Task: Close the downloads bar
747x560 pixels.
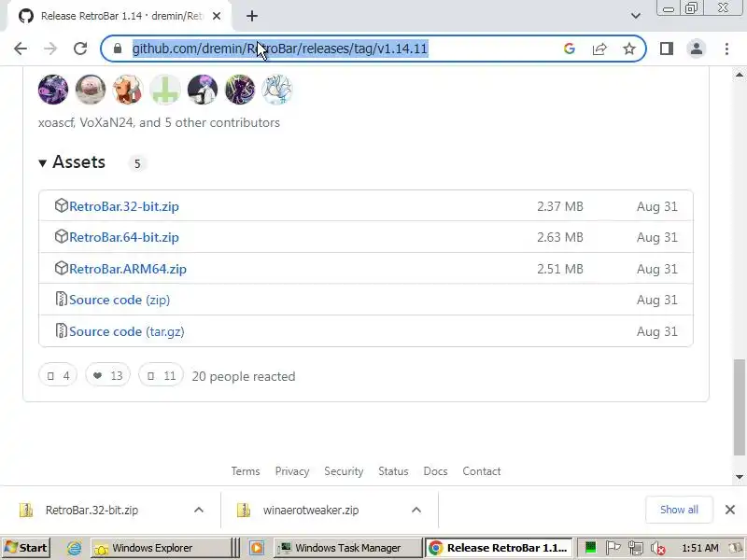Action: pyautogui.click(x=730, y=510)
